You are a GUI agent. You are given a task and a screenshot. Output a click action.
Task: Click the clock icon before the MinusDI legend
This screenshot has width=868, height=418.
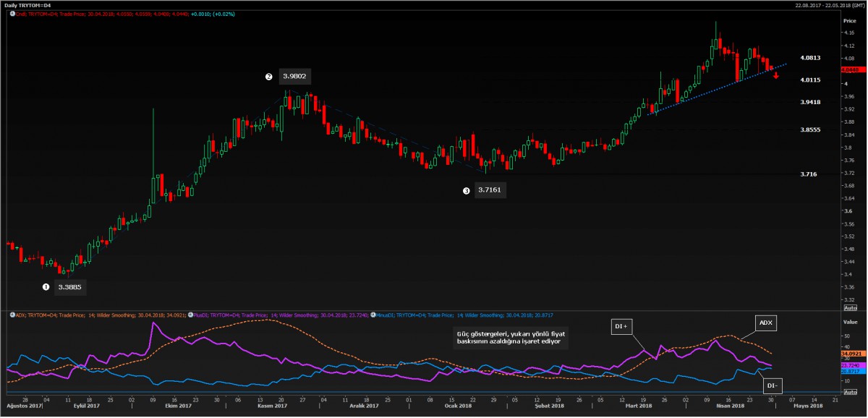tap(373, 315)
